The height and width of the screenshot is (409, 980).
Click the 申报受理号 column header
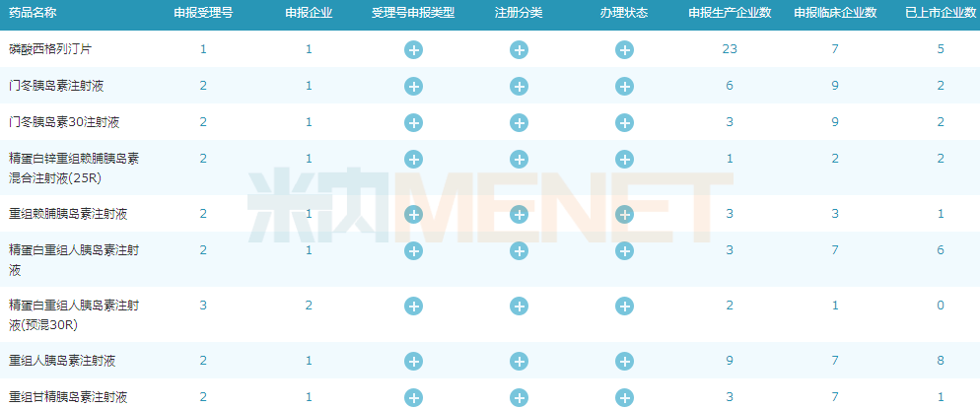click(203, 13)
